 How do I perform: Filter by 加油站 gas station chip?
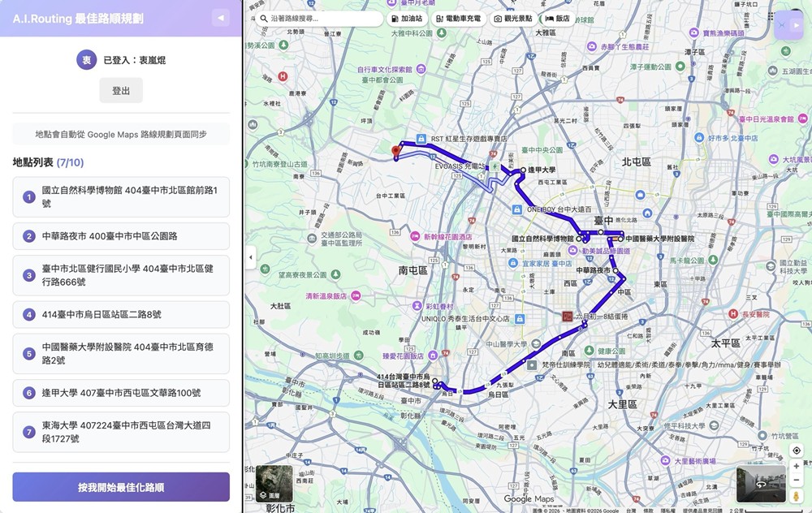[x=406, y=18]
